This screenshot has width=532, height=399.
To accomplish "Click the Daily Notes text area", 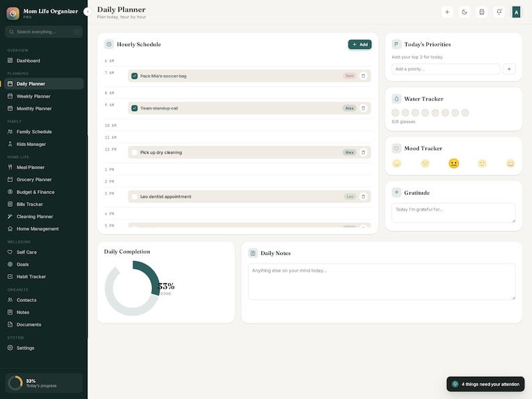I will click(x=382, y=282).
